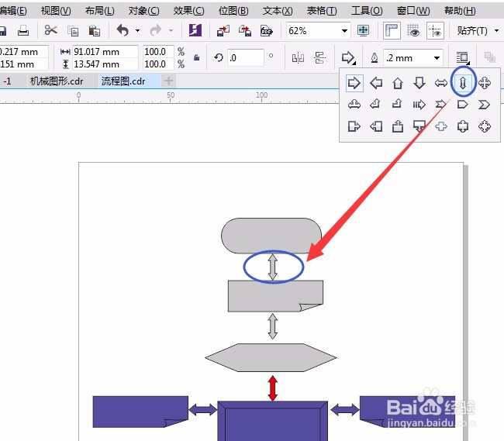Click the 13.547 mm height field
This screenshot has width=504, height=441.
point(105,64)
